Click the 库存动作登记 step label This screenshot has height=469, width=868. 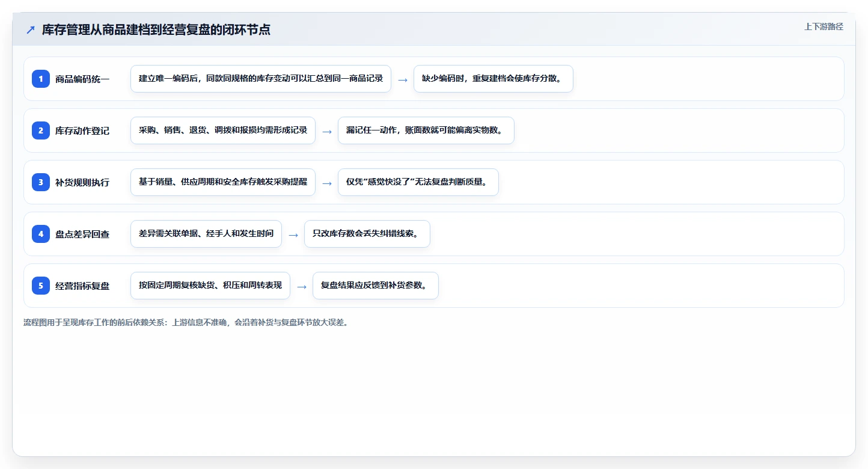click(x=82, y=130)
